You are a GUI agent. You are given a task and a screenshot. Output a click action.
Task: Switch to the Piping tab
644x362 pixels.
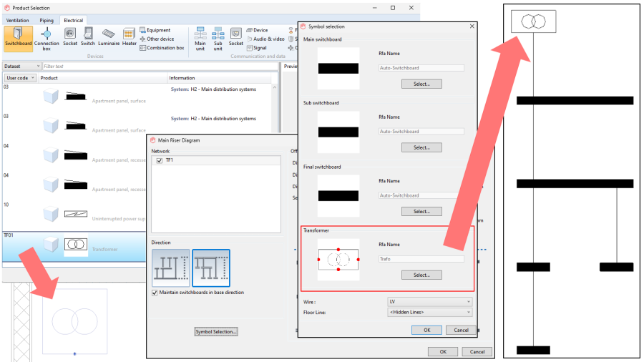coord(47,20)
